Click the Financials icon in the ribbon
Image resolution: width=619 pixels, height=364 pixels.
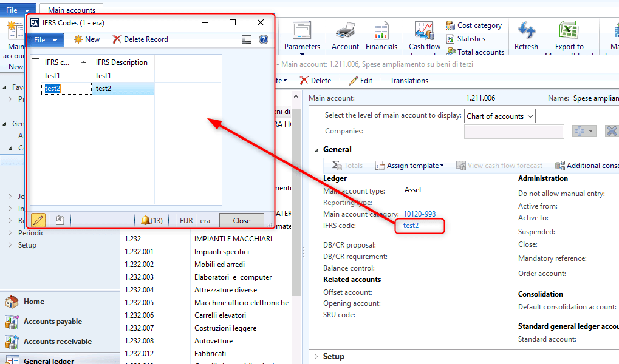[381, 30]
